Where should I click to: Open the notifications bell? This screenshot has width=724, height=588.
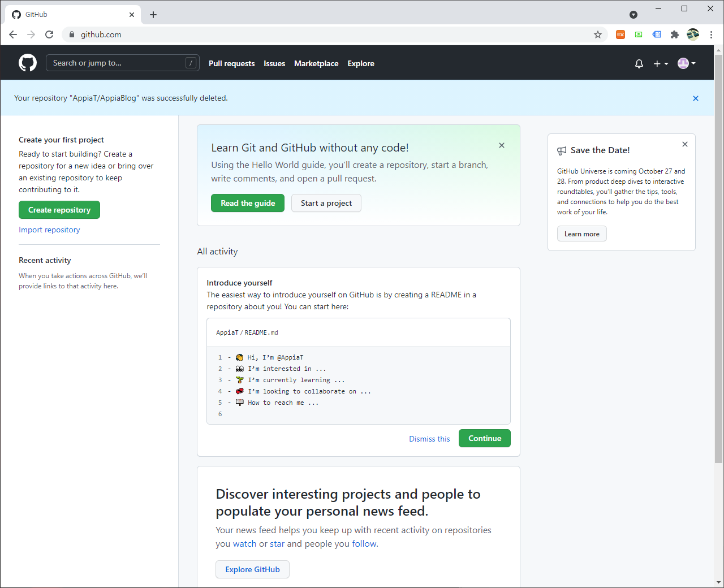(x=639, y=64)
